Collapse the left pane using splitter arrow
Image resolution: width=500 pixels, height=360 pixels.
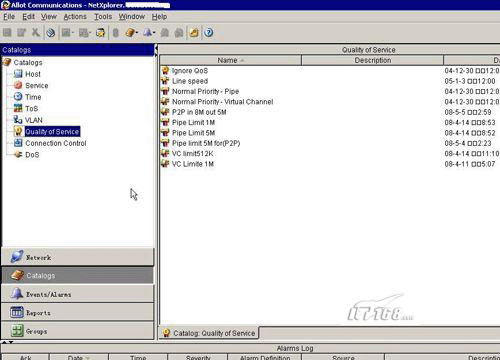click(156, 48)
